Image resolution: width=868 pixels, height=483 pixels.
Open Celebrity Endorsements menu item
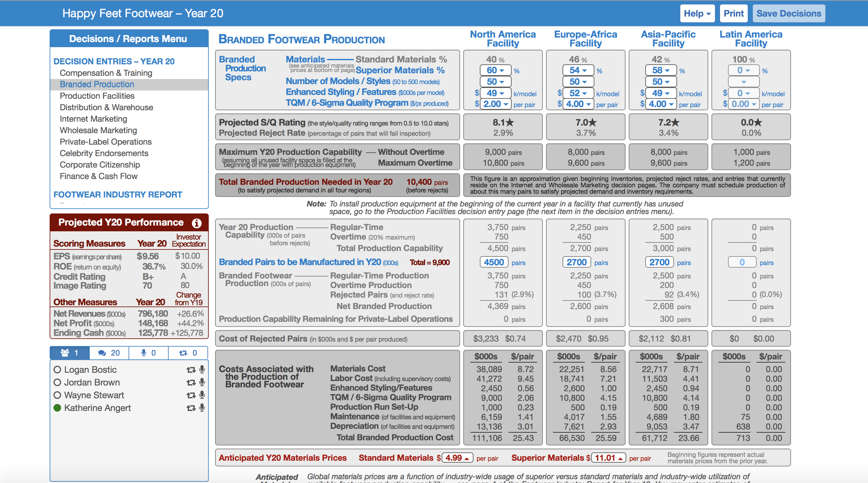pyautogui.click(x=104, y=153)
